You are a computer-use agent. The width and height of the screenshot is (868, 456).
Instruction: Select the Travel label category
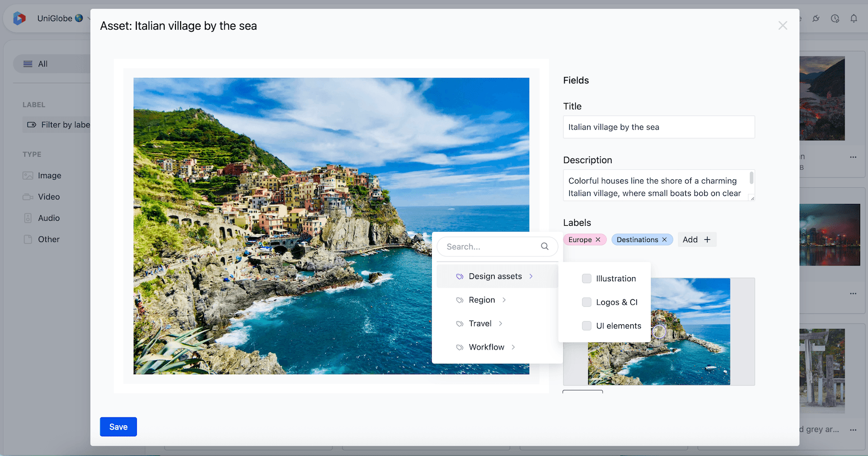tap(480, 323)
